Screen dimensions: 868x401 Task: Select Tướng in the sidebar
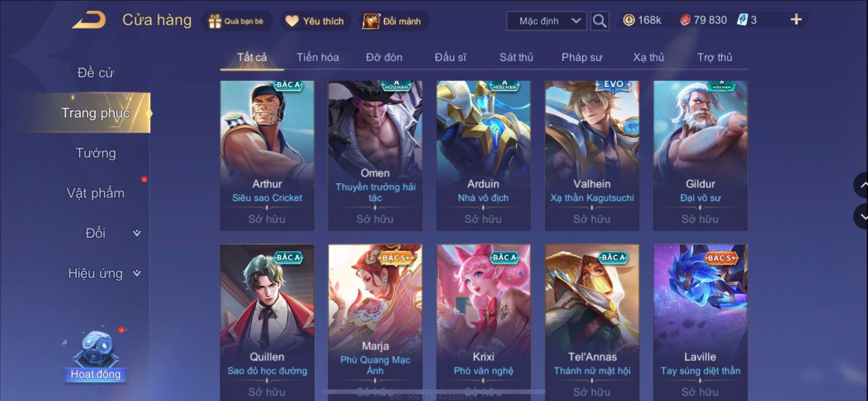click(95, 153)
